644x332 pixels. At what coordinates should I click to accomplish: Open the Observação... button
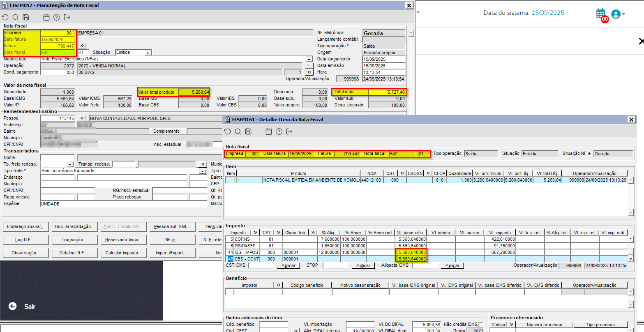[25, 253]
